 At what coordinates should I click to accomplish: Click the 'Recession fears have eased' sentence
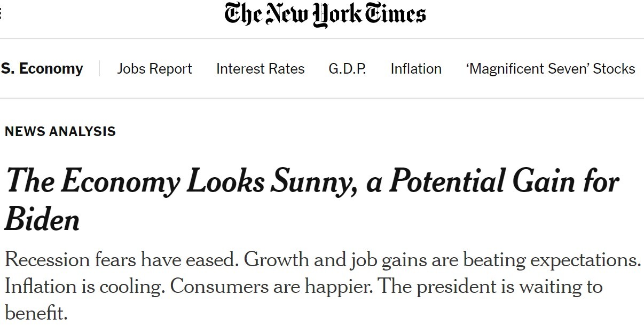(121, 260)
